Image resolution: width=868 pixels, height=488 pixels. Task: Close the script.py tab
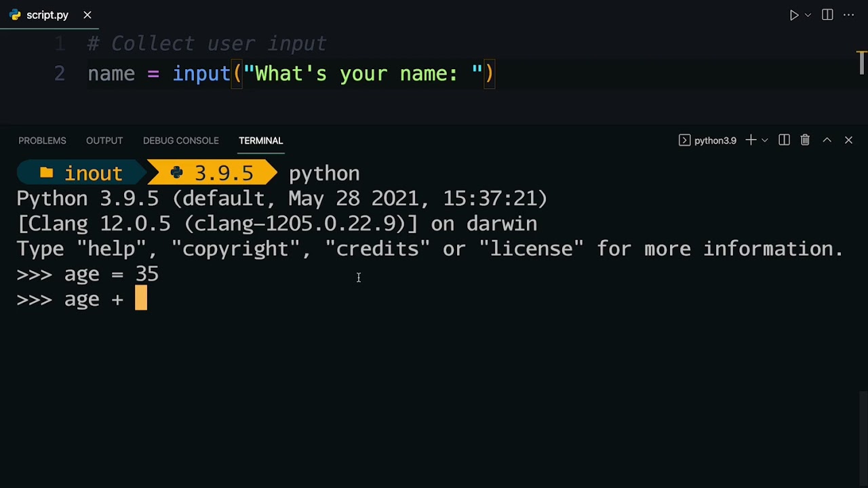(87, 15)
